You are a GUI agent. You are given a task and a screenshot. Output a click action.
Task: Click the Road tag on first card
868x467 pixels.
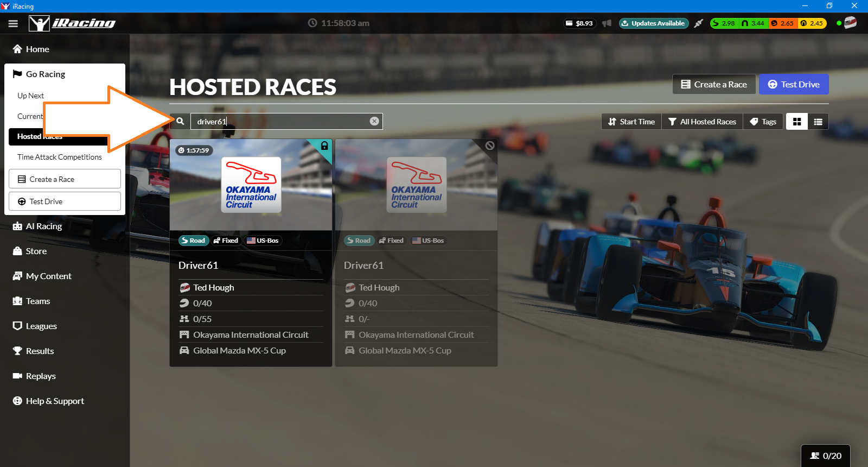(x=194, y=241)
